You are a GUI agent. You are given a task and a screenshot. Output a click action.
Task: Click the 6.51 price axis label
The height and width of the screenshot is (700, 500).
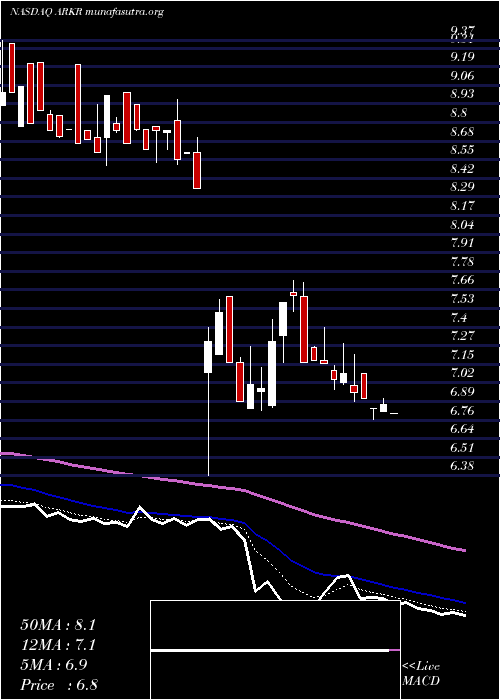pyautogui.click(x=462, y=447)
